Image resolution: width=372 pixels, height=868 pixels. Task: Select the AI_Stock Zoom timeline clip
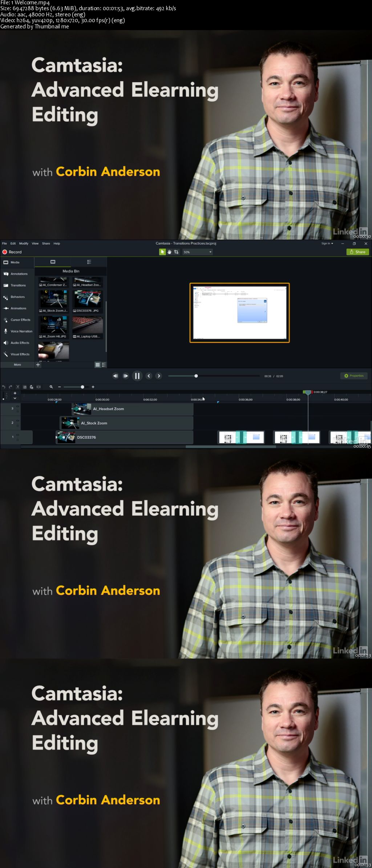[x=126, y=423]
